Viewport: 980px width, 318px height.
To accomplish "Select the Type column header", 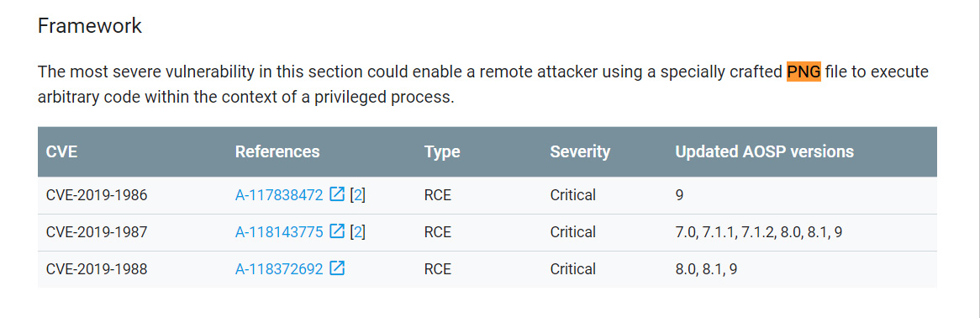I will coord(442,151).
